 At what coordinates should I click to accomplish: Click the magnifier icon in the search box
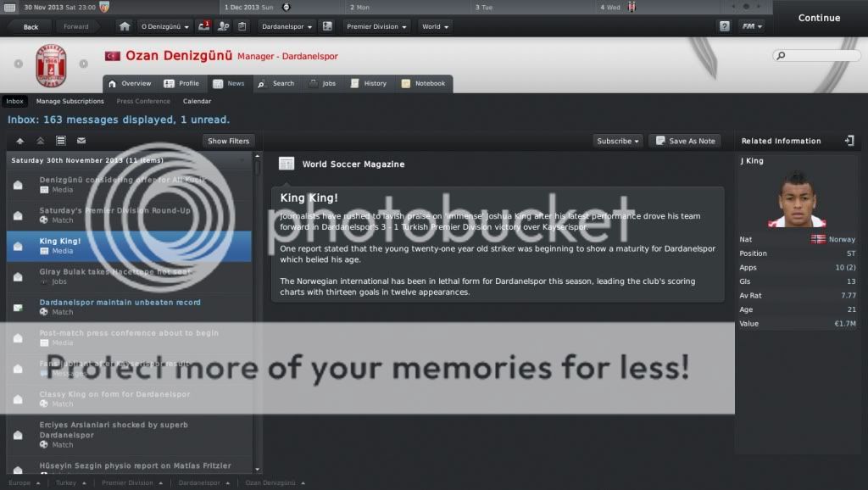(781, 55)
